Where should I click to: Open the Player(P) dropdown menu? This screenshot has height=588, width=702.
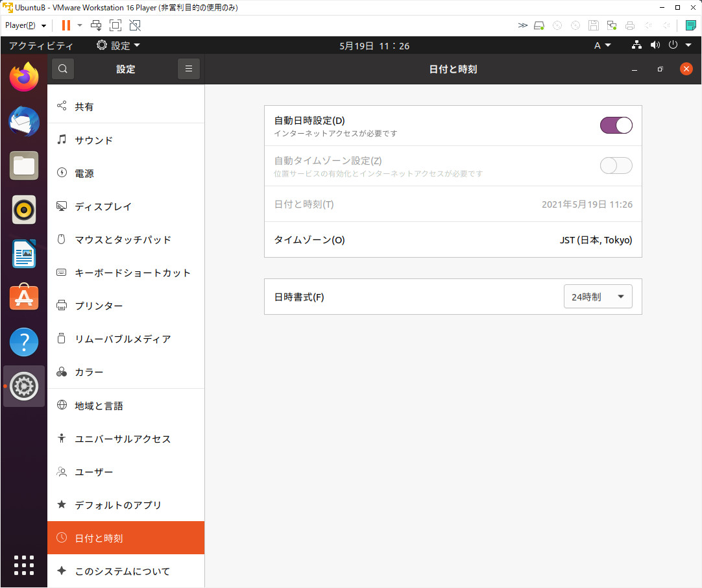25,25
